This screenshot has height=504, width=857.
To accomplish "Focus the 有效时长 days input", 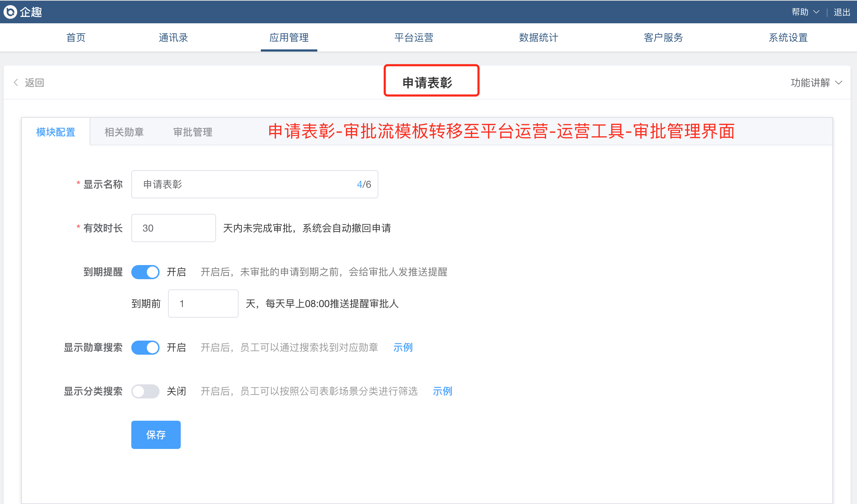I will pyautogui.click(x=173, y=228).
